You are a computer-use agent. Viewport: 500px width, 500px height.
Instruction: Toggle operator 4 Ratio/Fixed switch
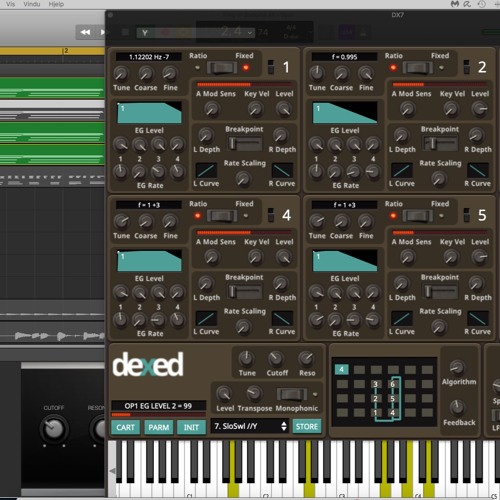(222, 216)
